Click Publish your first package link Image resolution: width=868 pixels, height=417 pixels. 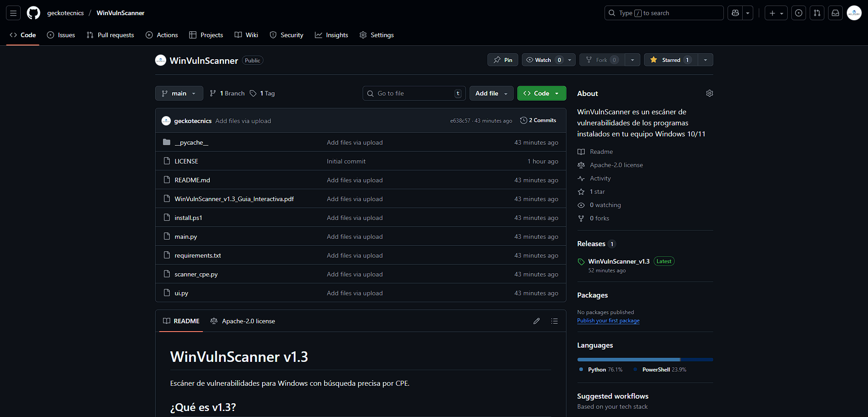click(608, 321)
